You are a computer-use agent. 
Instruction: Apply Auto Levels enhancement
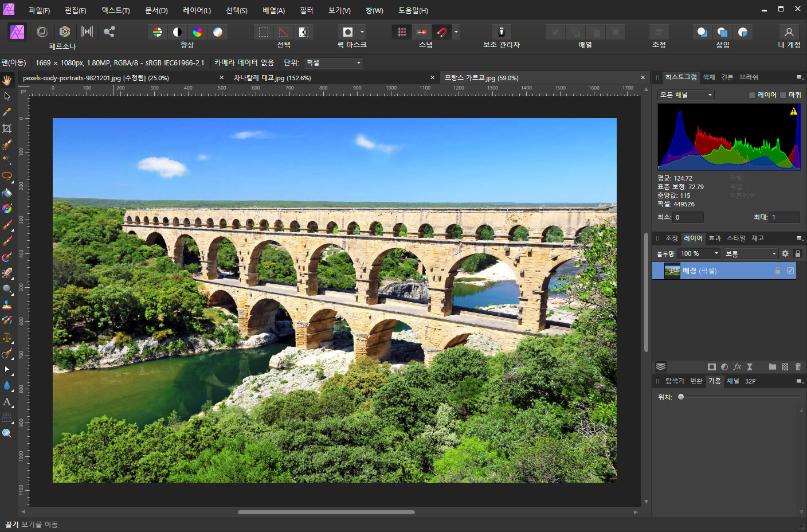158,32
